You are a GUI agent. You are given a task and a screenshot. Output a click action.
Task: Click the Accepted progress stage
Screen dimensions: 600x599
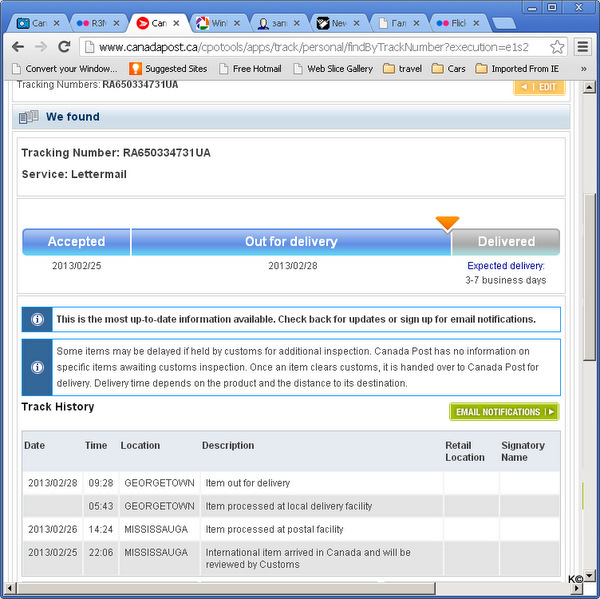(x=76, y=242)
